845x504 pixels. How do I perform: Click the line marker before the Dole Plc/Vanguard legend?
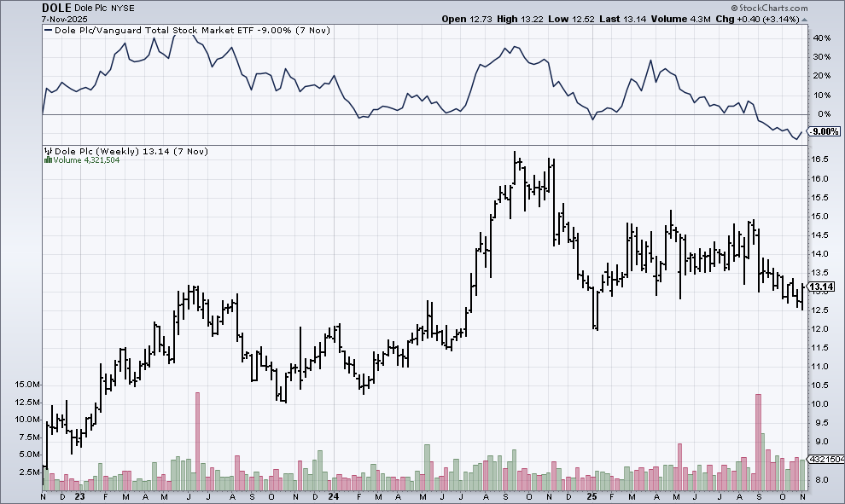[x=48, y=30]
